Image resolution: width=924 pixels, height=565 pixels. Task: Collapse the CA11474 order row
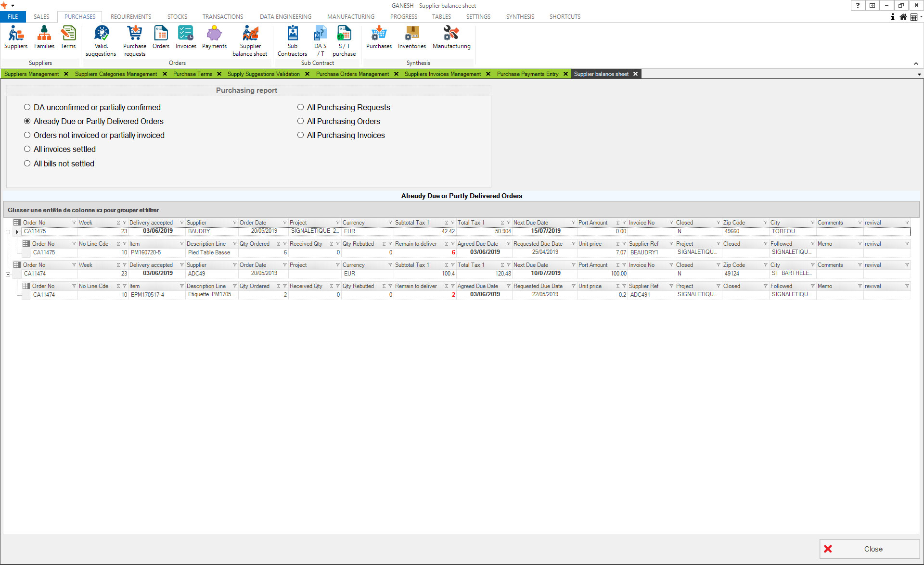[8, 274]
